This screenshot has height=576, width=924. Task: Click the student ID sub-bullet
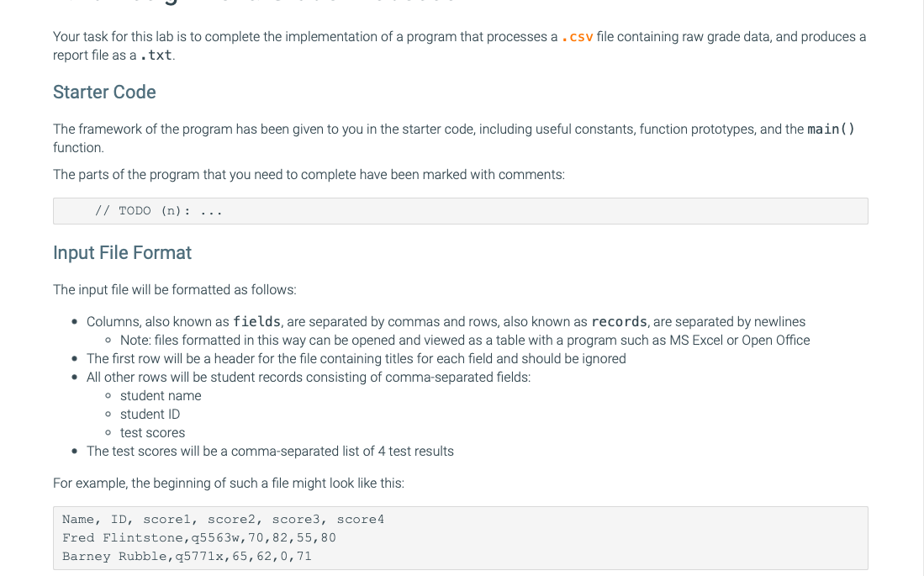click(x=150, y=415)
